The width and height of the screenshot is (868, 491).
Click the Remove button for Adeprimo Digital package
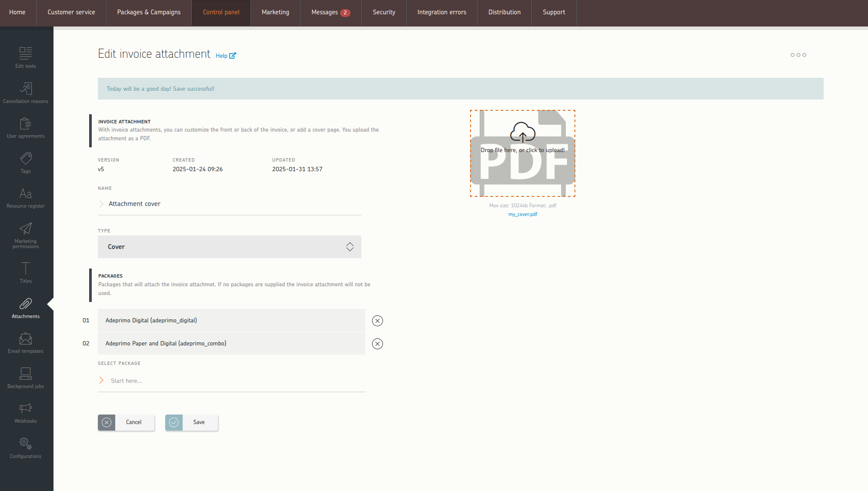377,321
